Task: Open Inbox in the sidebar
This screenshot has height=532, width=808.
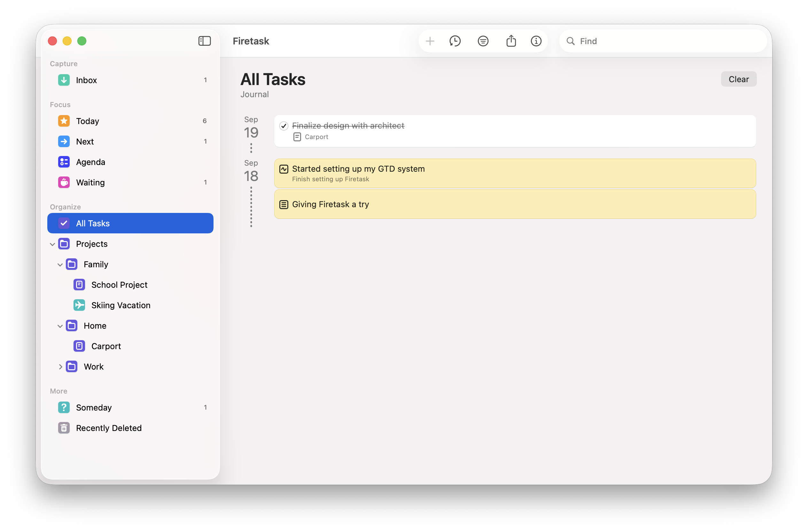Action: click(86, 80)
